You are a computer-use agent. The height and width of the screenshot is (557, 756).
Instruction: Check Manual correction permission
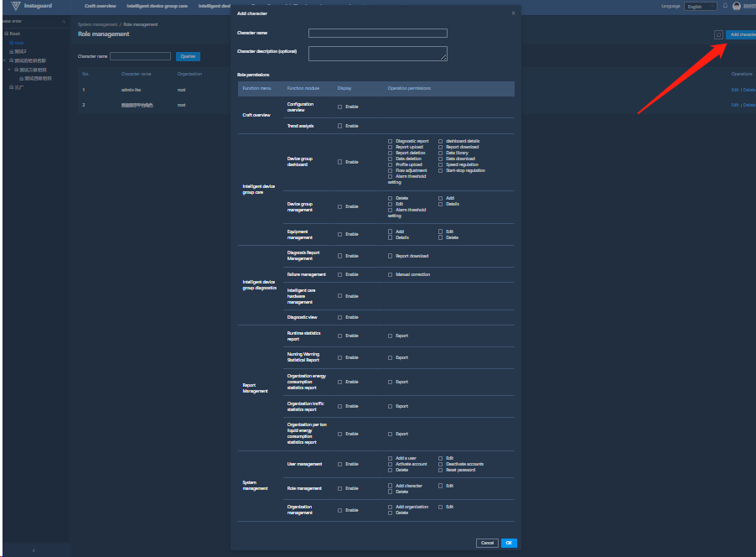pos(390,274)
